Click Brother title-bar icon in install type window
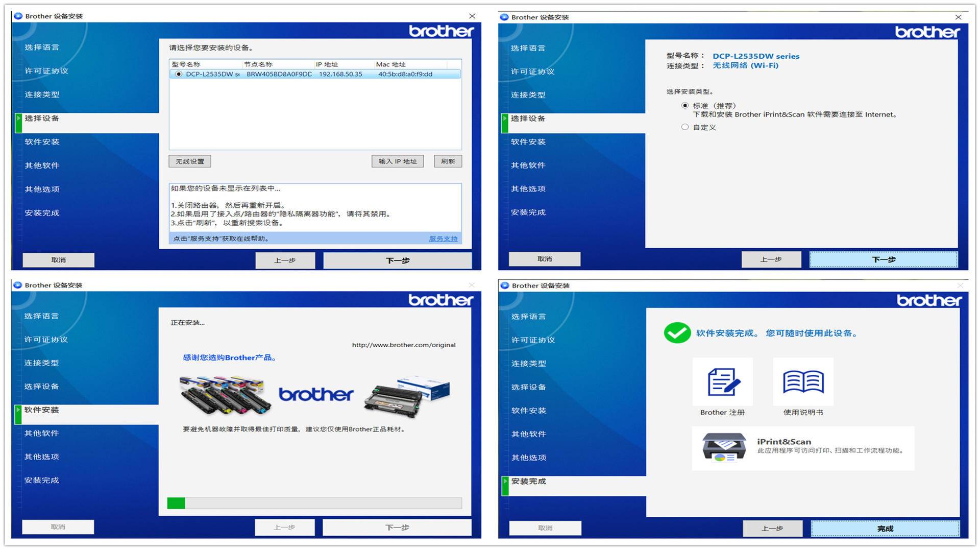Viewport: 980px width, 550px height. tap(504, 17)
